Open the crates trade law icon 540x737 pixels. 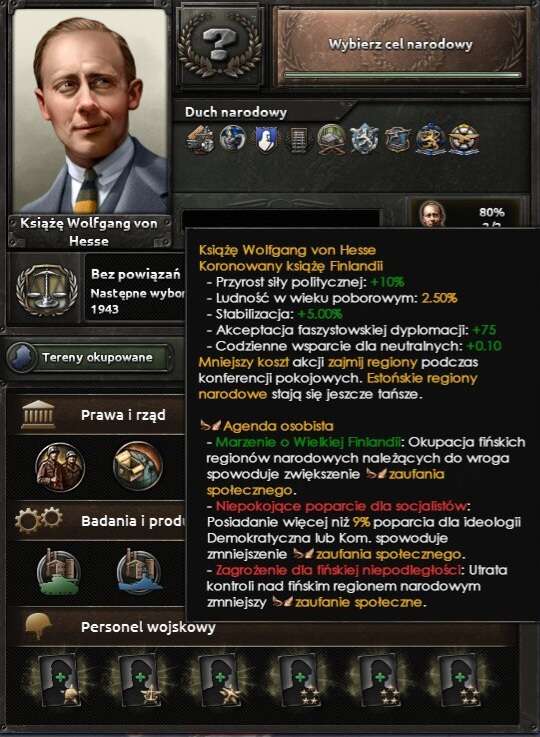[138, 466]
